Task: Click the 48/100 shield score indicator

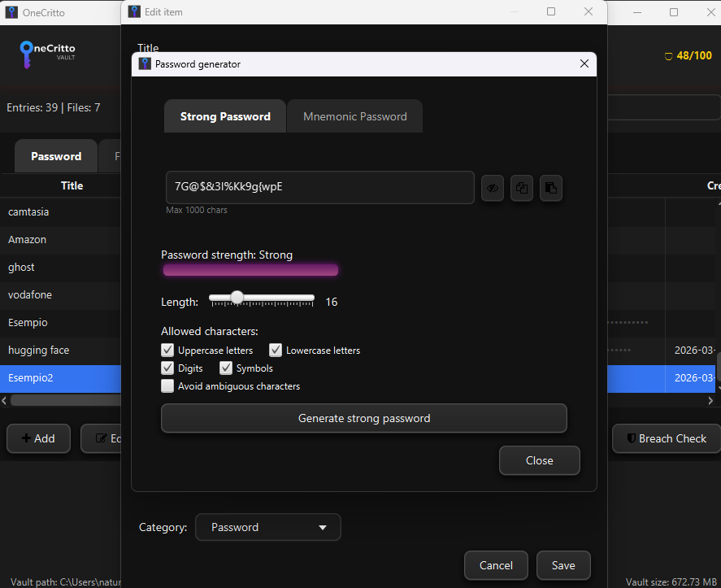Action: click(x=688, y=56)
